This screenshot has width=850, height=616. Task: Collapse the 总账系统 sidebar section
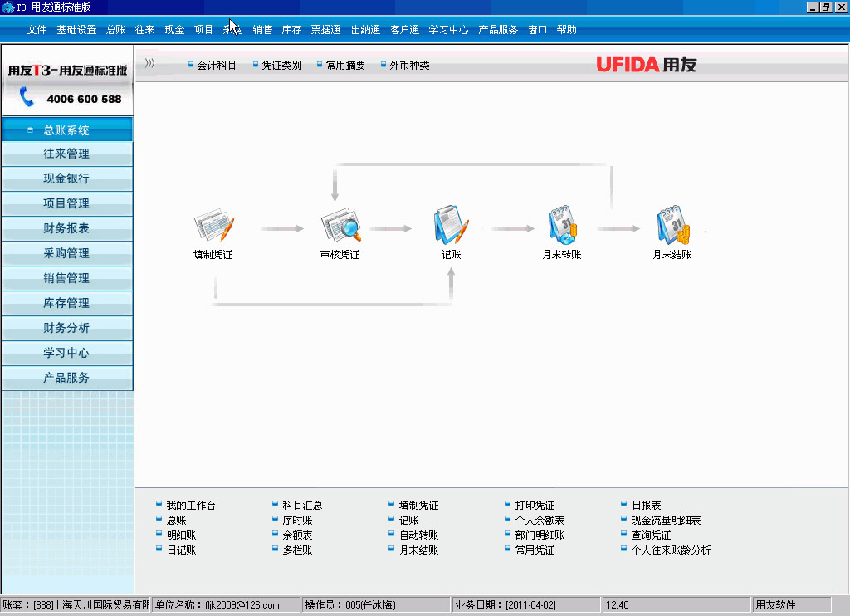click(x=67, y=130)
